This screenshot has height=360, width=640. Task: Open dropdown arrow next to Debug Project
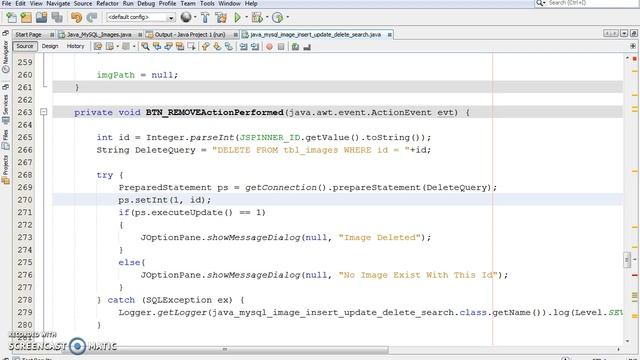(267, 17)
